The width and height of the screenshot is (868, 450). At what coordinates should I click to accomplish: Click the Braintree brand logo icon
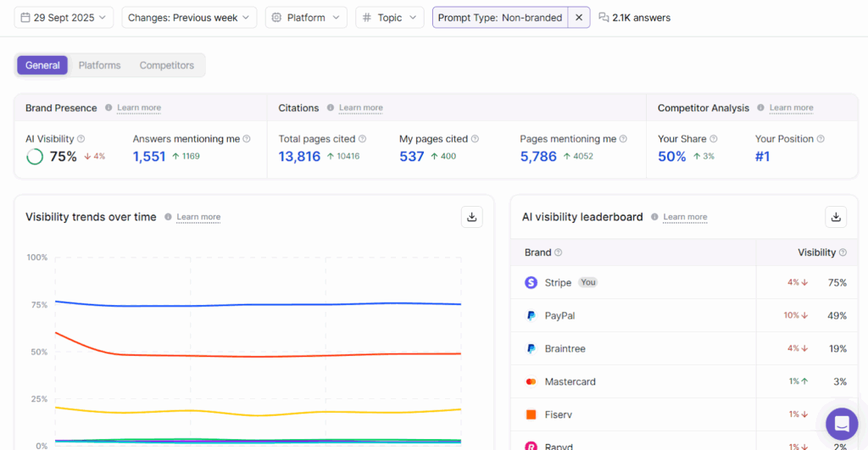tap(531, 348)
